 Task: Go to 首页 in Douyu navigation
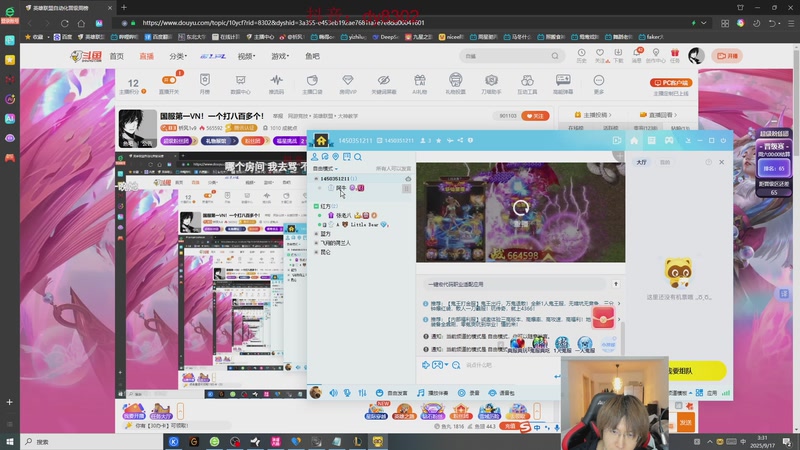[116, 56]
